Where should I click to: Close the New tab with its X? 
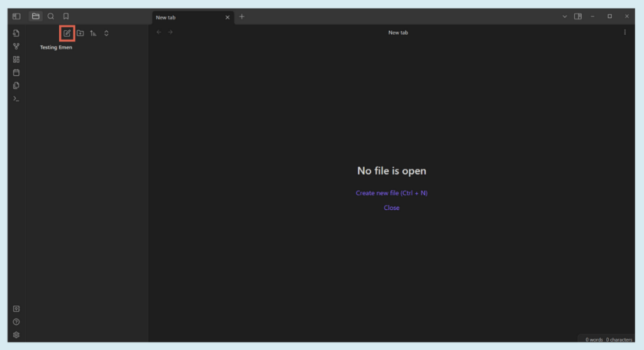coord(228,18)
